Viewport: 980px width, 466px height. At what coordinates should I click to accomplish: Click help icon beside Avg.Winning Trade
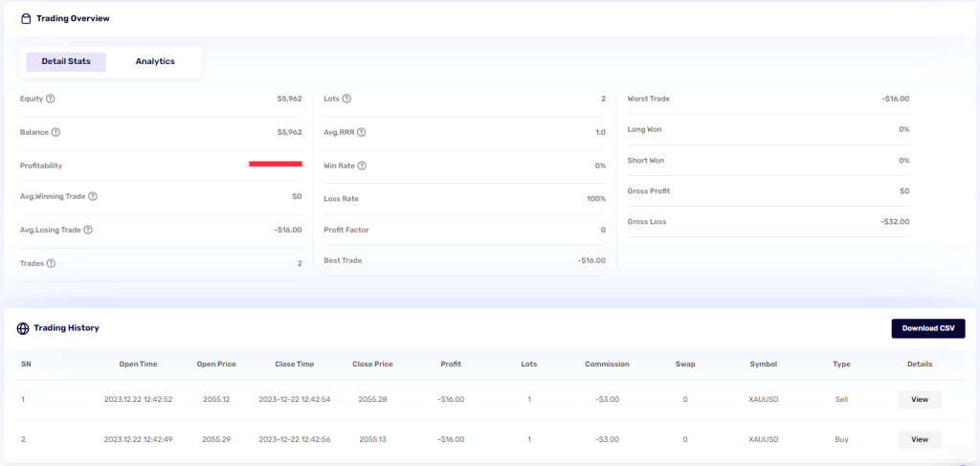coord(93,196)
